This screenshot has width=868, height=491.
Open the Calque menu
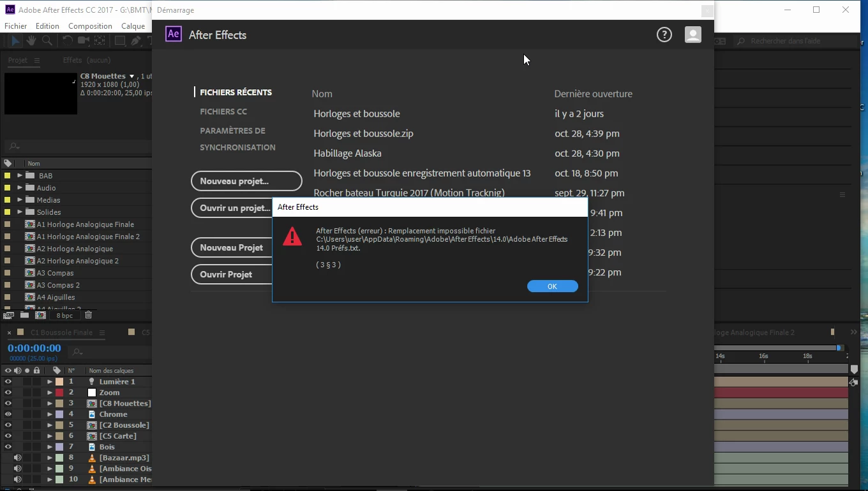tap(133, 26)
